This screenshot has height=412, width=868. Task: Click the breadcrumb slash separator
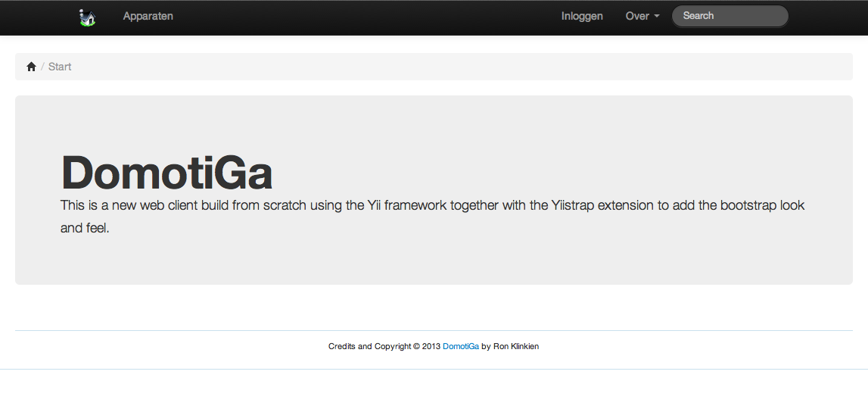(x=42, y=67)
